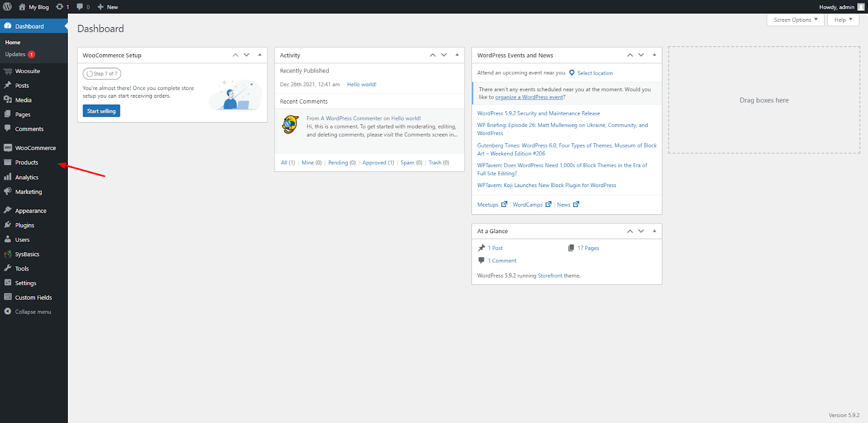Open the comments bubble in admin bar

[80, 7]
